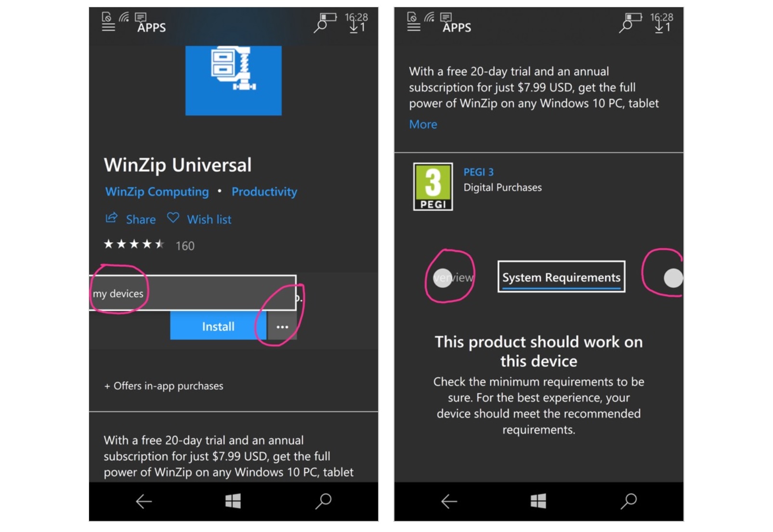Tap 'This product should work on this device' heading

tap(538, 351)
